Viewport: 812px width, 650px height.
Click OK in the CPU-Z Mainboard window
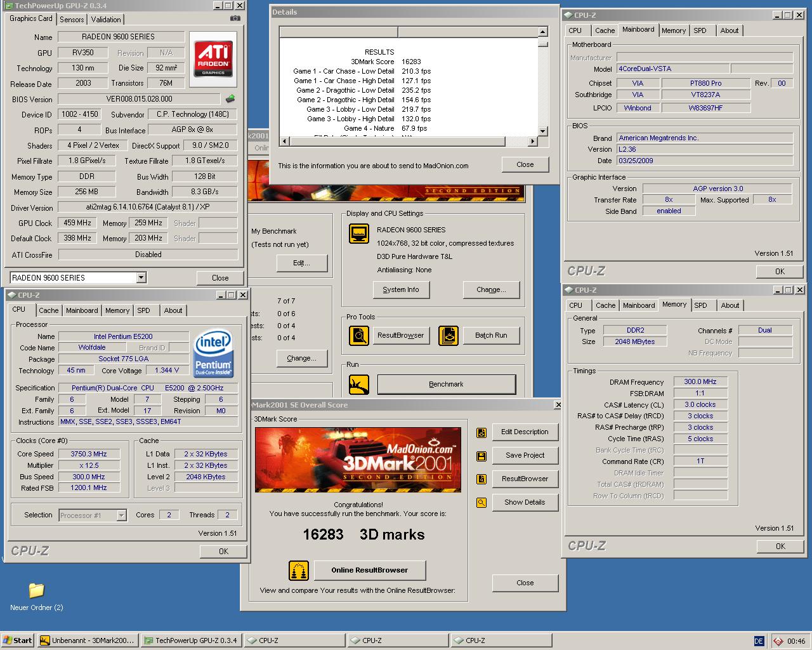click(x=780, y=271)
